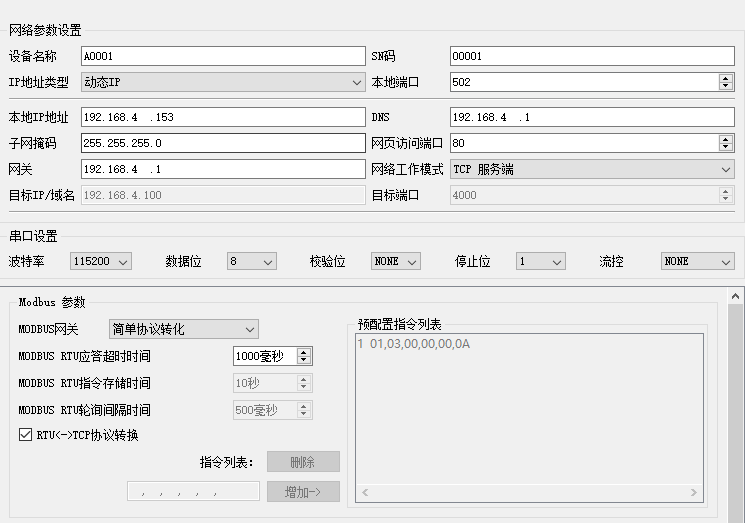Expand the 流控 flow control dropdown

[x=698, y=261]
